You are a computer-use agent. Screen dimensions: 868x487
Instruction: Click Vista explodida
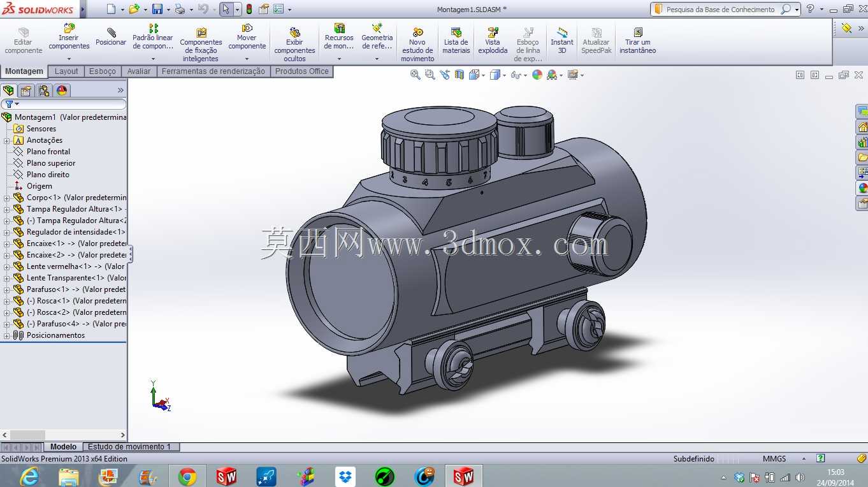point(493,41)
